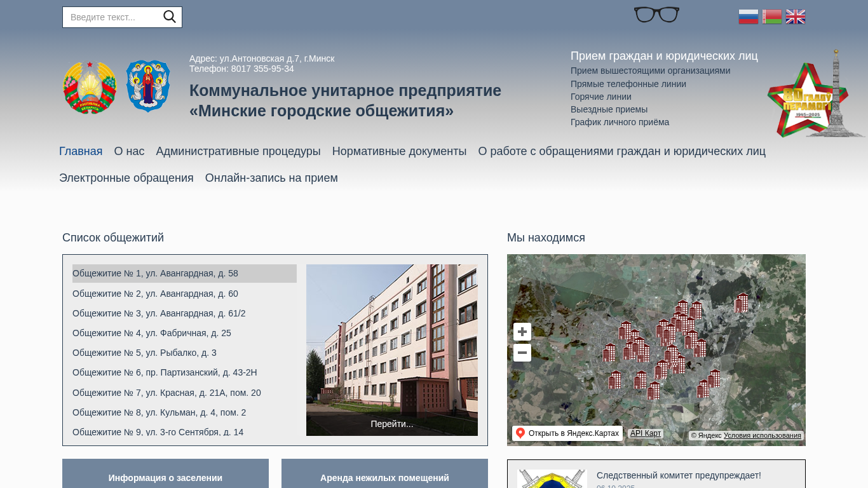Switch to the English language flag

796,17
